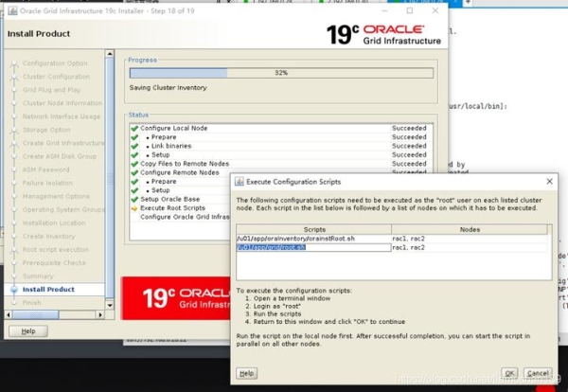
Task: Click green check icon beside Link binaries
Action: pos(134,146)
